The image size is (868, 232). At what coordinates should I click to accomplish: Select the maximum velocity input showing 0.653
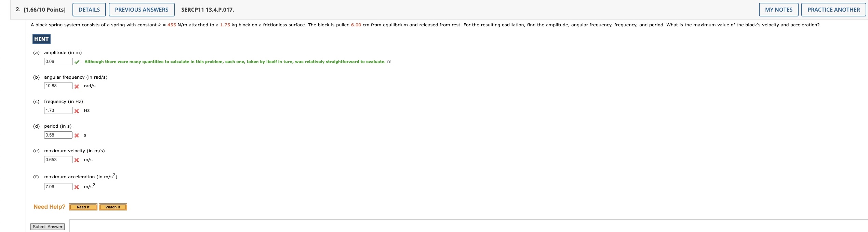(58, 159)
